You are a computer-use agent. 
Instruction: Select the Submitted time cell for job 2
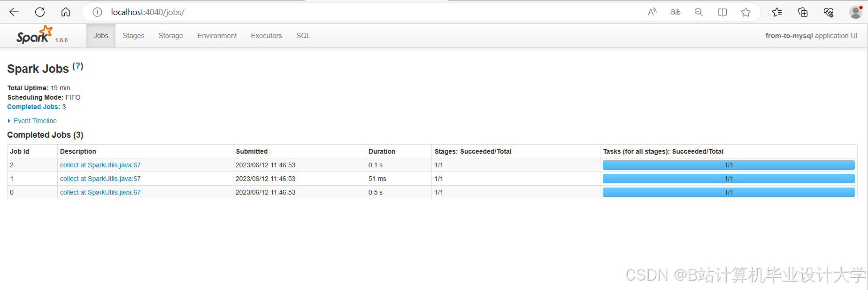300,165
